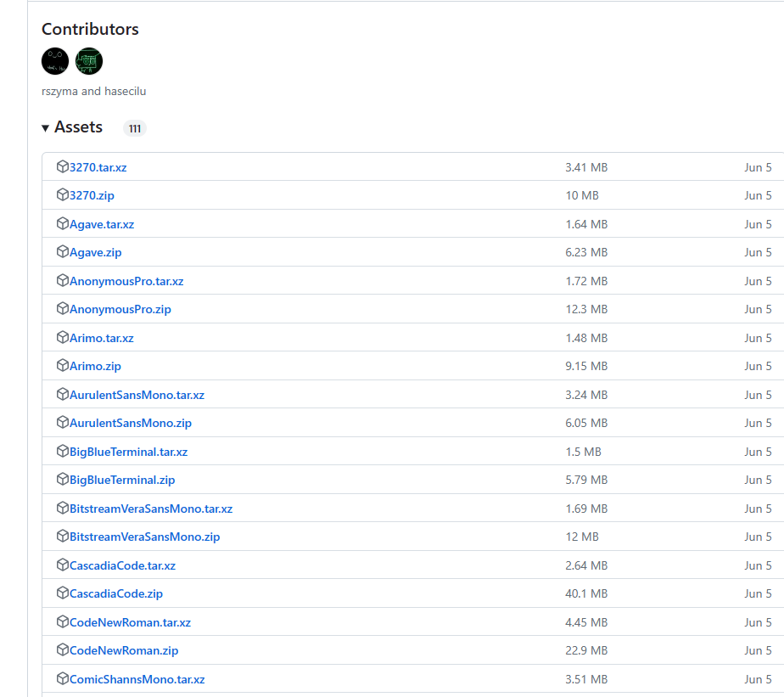Click package icon beside BigBlueTerminal.zip
This screenshot has height=697, width=784.
click(x=63, y=480)
